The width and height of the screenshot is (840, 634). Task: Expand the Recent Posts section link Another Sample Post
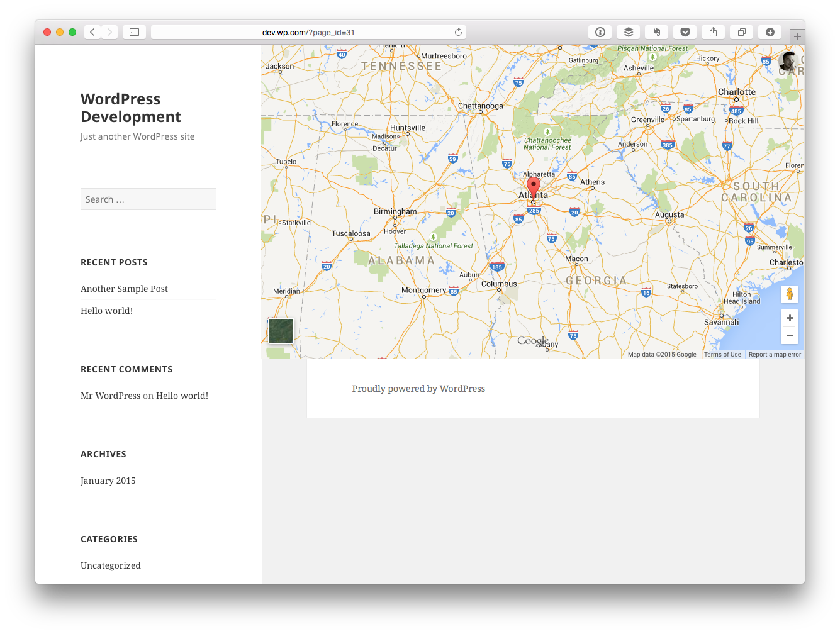click(x=124, y=288)
